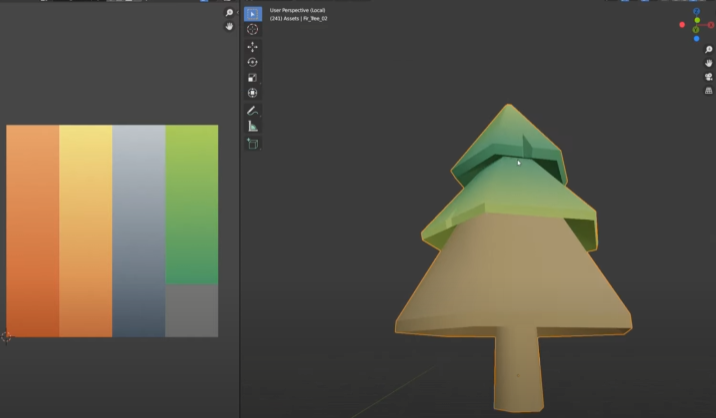716x418 pixels.
Task: Click the 3D viewport pan hand icon
Action: click(x=708, y=62)
